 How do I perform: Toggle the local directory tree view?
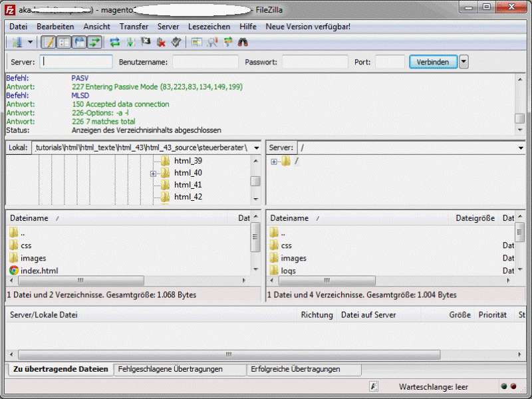pyautogui.click(x=64, y=43)
